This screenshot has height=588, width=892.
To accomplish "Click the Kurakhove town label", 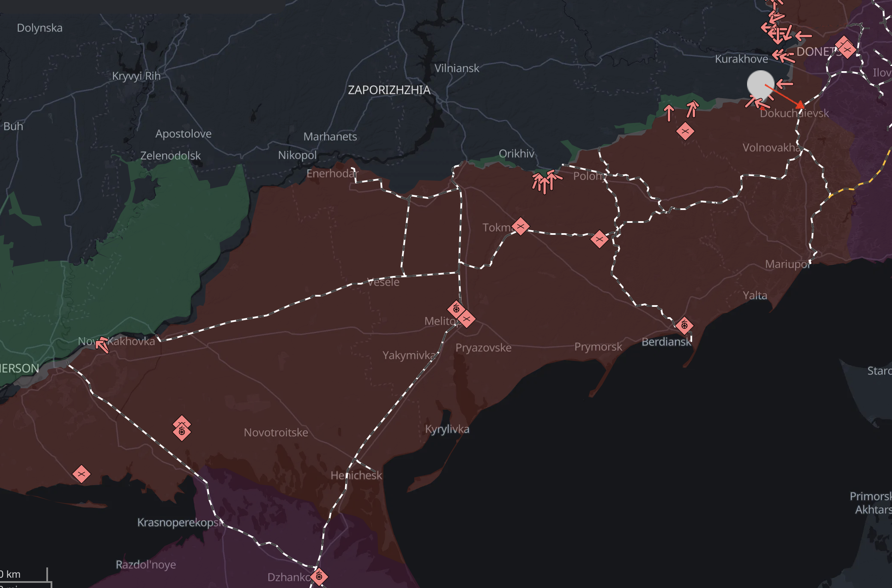I will (x=741, y=59).
